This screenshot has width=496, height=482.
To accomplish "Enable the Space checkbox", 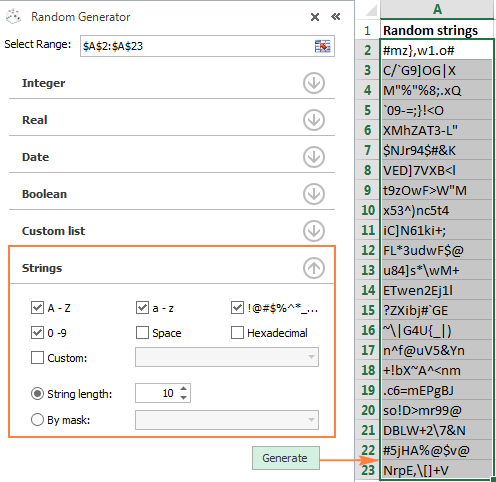I will point(142,333).
